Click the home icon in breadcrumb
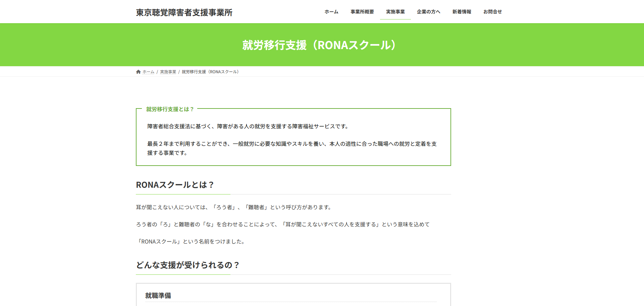 [x=138, y=72]
